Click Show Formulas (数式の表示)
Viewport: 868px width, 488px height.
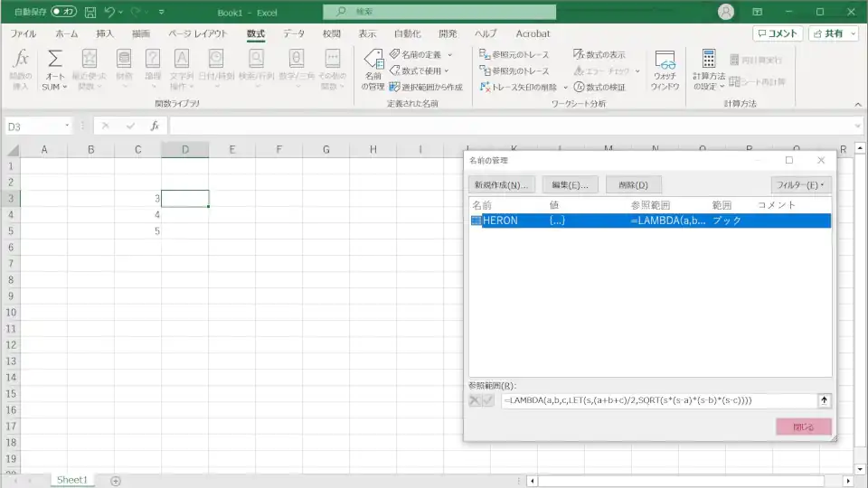click(x=599, y=54)
